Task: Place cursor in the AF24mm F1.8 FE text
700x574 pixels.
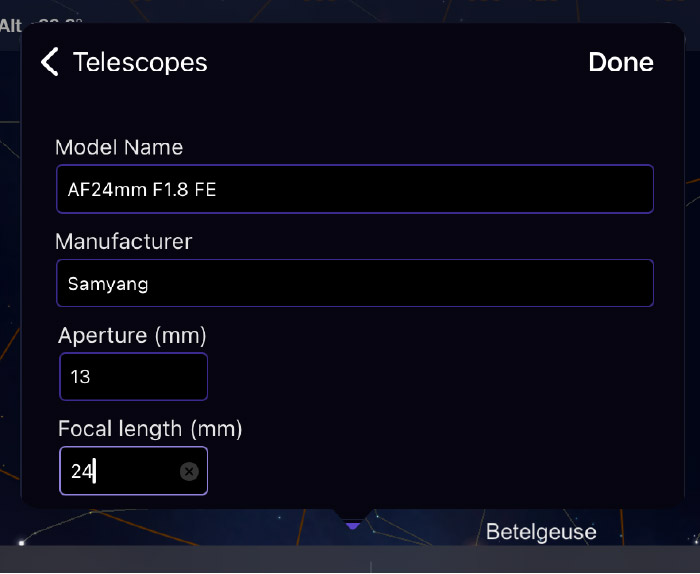Action: 142,190
